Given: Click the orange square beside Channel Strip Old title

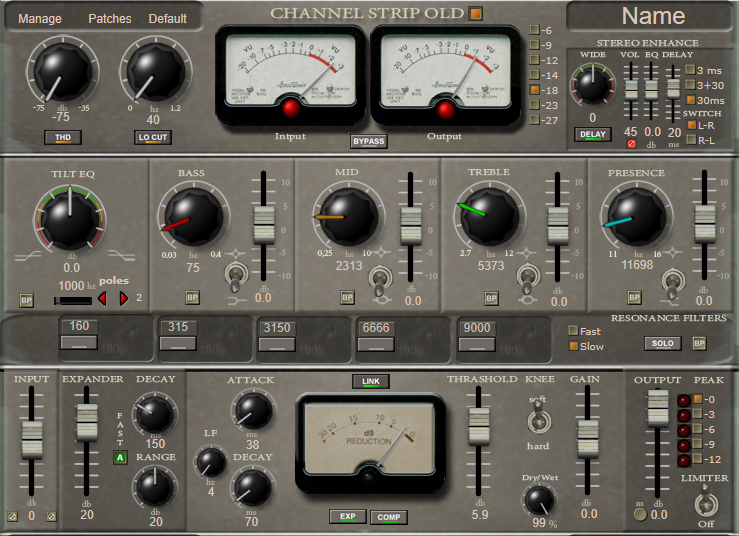Looking at the screenshot, I should pyautogui.click(x=476, y=13).
